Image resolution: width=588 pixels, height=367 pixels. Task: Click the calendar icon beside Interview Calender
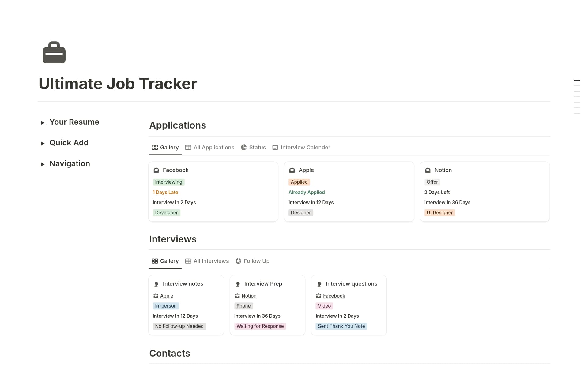(275, 147)
